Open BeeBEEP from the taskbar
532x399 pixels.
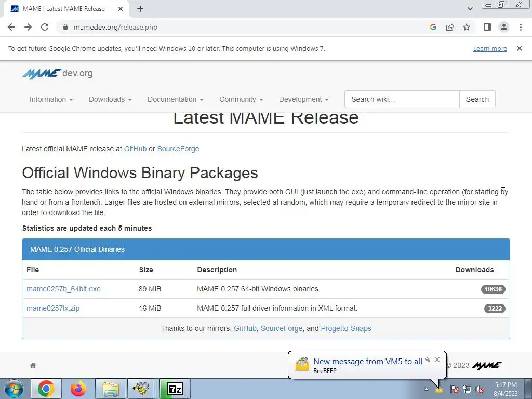141,389
